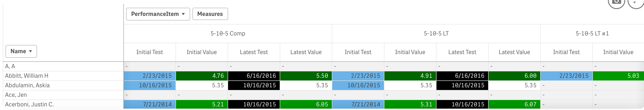This screenshot has height=110, width=644.
Task: Select the Abbitt, William H row
Action: click(27, 76)
